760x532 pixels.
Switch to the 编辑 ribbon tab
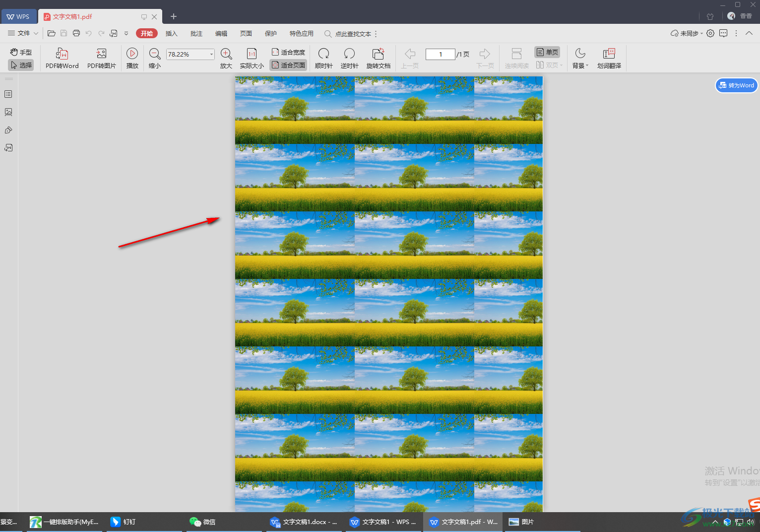point(221,34)
